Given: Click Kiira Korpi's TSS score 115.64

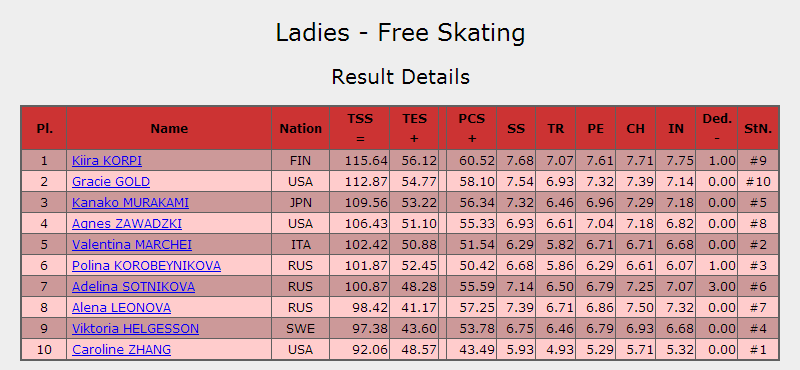Looking at the screenshot, I should coord(366,161).
